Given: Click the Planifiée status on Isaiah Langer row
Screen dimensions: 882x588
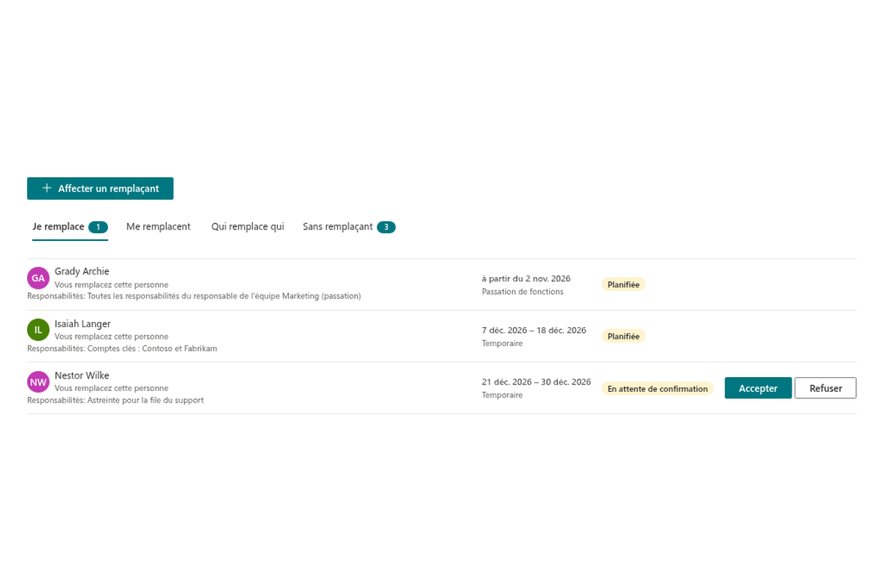Looking at the screenshot, I should pos(623,336).
